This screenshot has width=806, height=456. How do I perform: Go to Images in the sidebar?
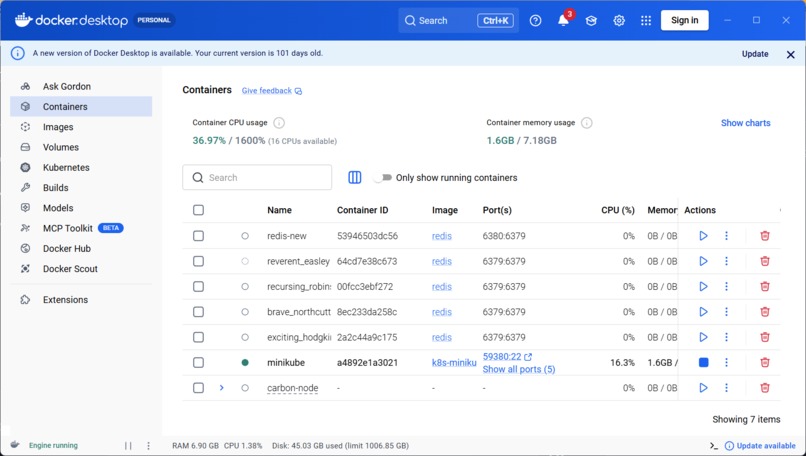81,127
